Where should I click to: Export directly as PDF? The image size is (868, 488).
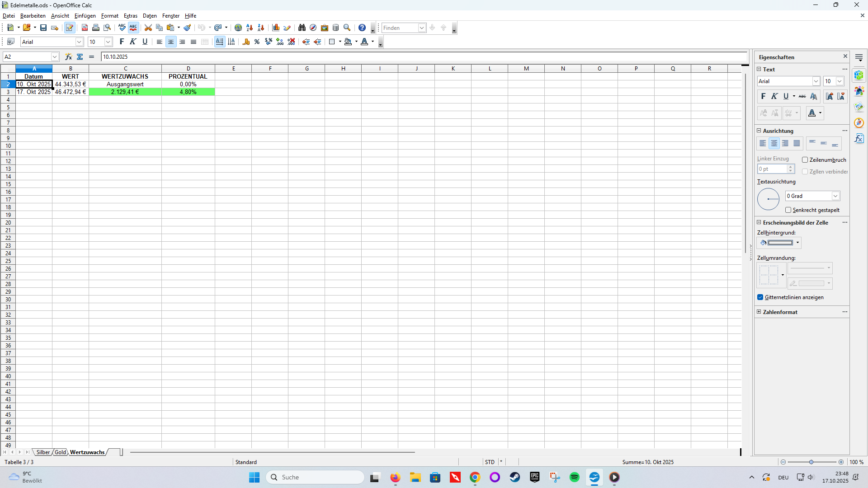[x=85, y=28]
